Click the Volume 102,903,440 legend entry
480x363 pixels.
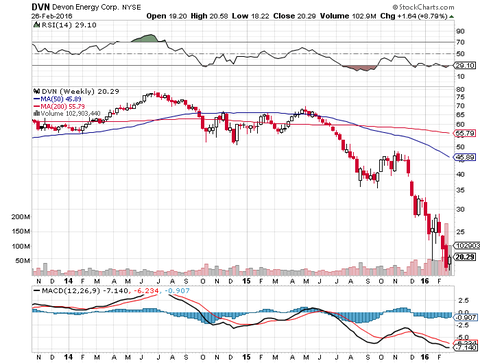click(70, 114)
